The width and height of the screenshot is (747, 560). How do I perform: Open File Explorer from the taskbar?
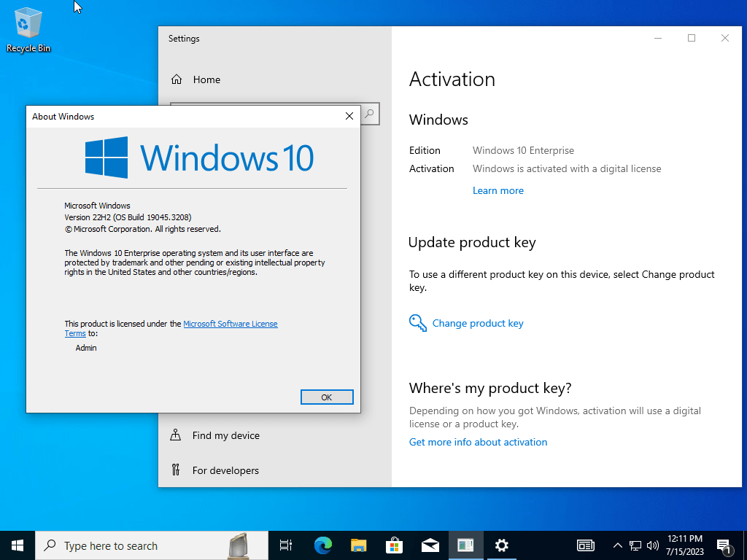tap(358, 545)
